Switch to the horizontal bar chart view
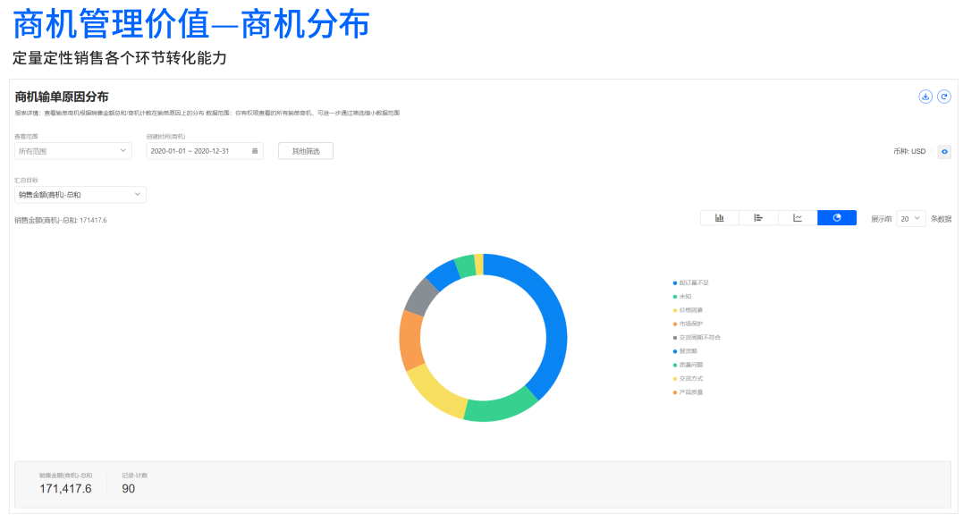The height and width of the screenshot is (522, 980). pos(758,218)
